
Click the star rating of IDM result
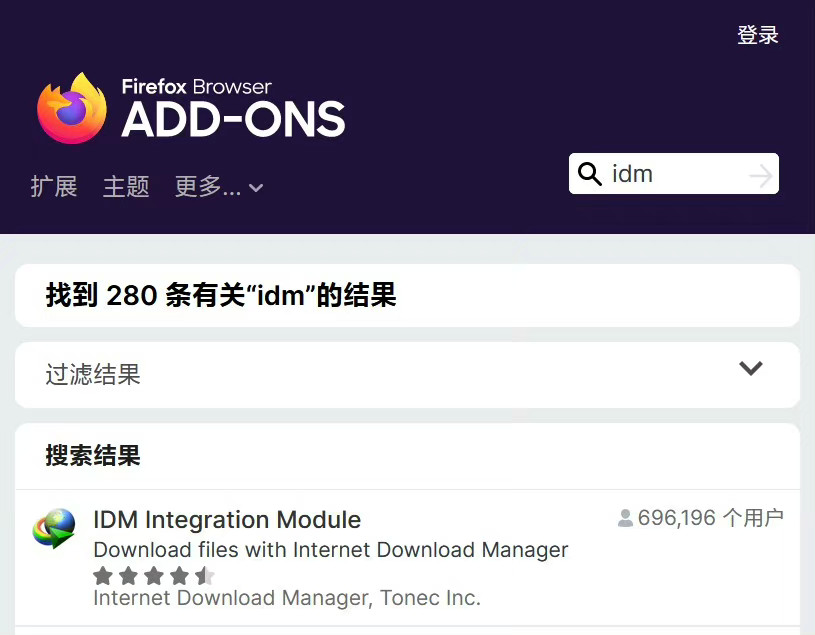pos(154,576)
